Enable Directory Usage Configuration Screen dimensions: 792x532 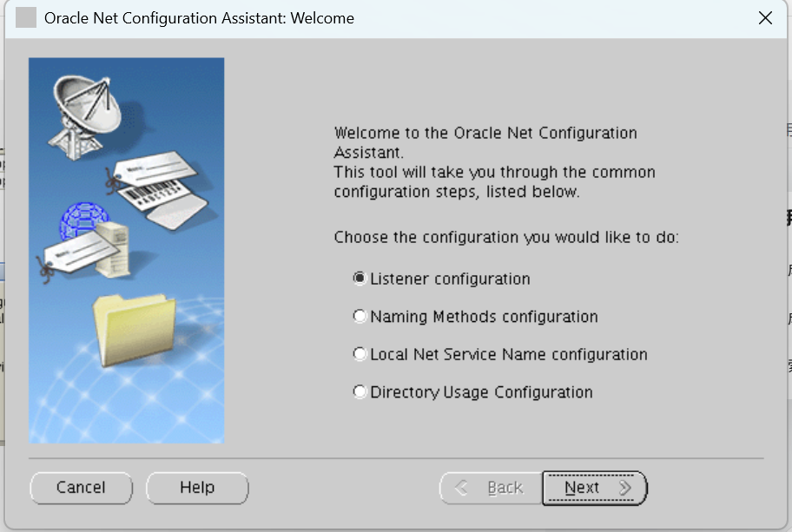(x=360, y=391)
